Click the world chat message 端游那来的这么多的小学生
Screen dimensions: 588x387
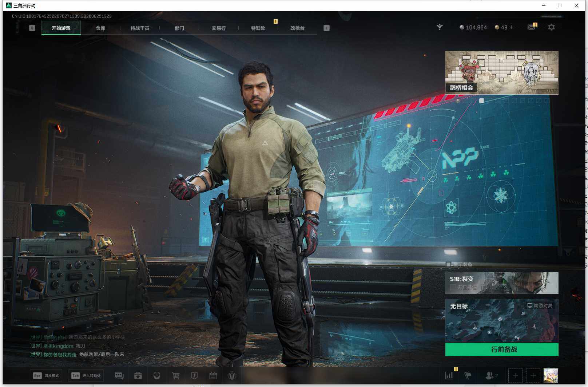97,337
